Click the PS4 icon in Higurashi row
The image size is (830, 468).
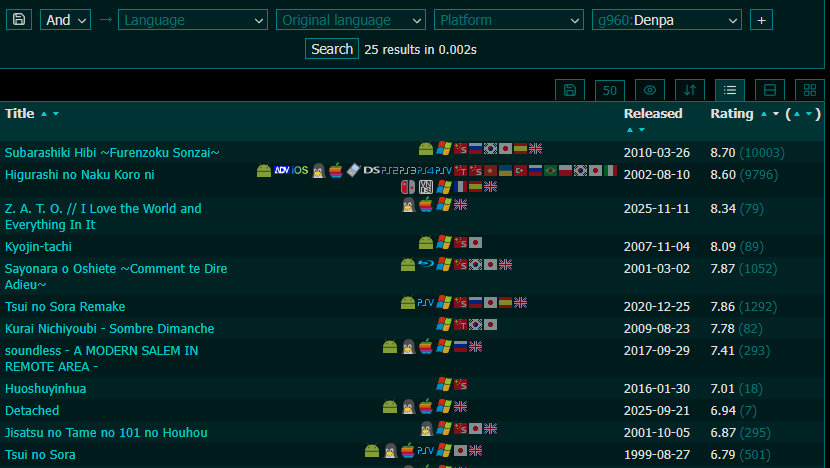(x=425, y=170)
